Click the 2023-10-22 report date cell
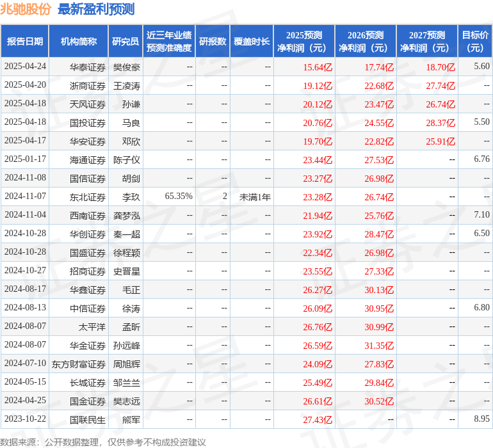Screen dimensions: 493x448 pyautogui.click(x=25, y=419)
